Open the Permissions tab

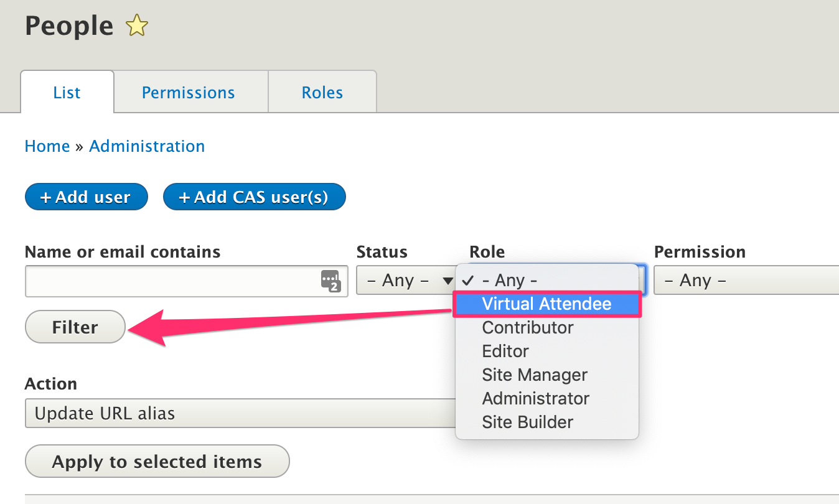188,93
